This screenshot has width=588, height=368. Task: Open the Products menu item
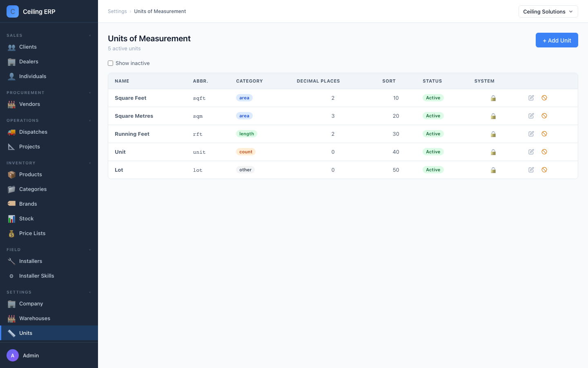click(49, 175)
